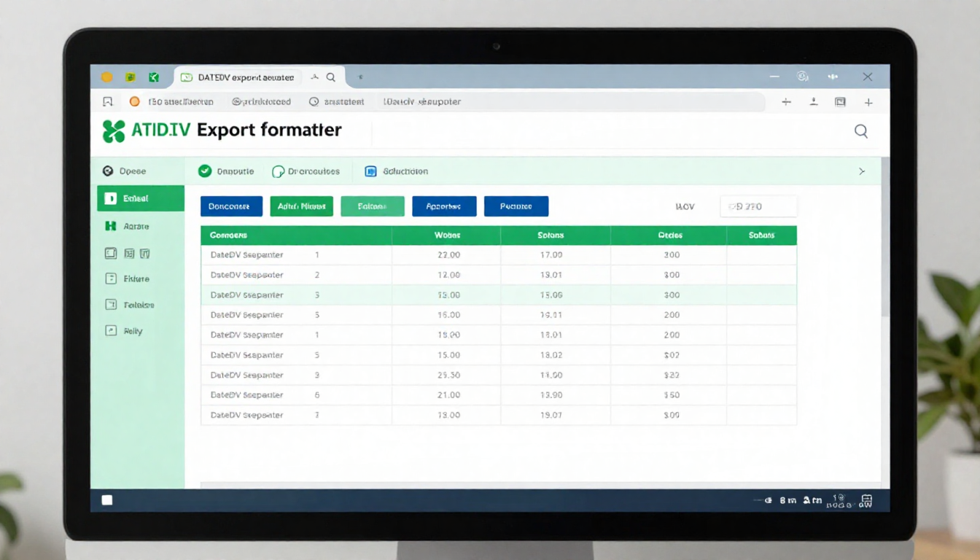Open search via the magnifier icon top right
980x560 pixels.
pos(861,131)
